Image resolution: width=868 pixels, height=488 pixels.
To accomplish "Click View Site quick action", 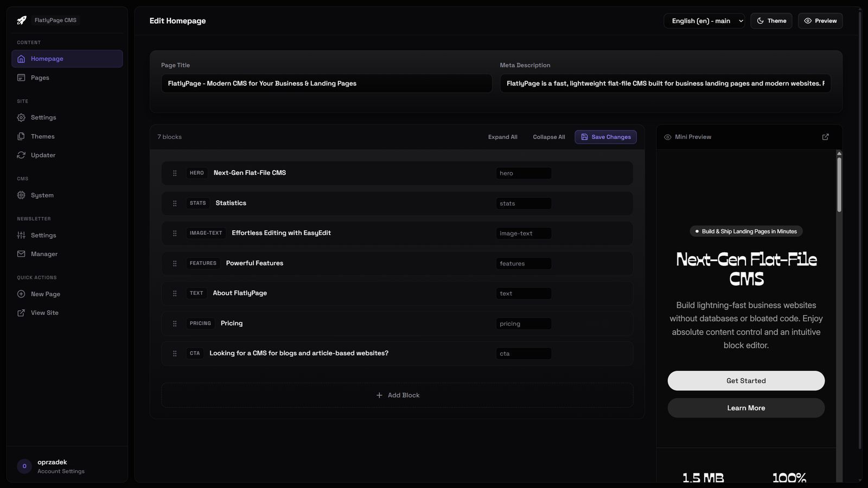I will pos(67,313).
